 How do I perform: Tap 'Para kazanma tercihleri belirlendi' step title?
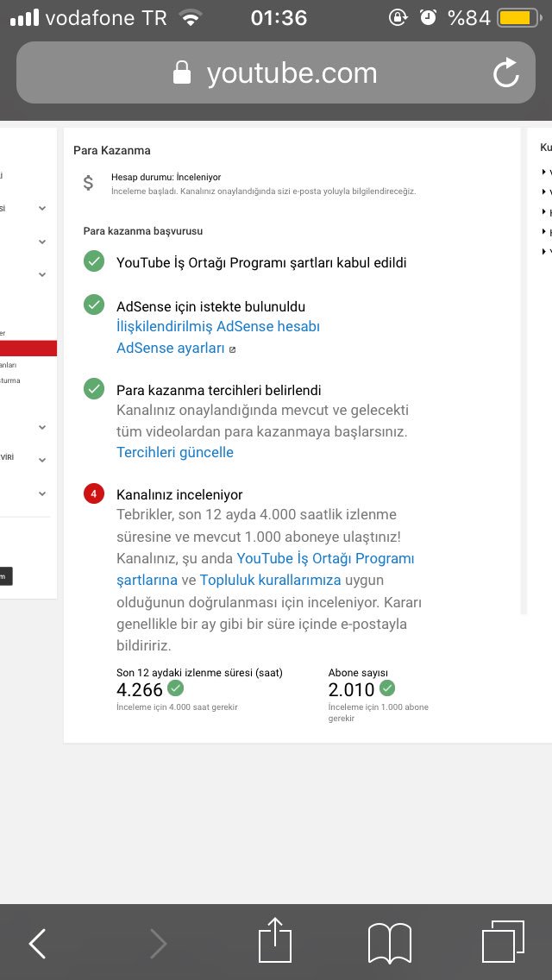pos(219,390)
